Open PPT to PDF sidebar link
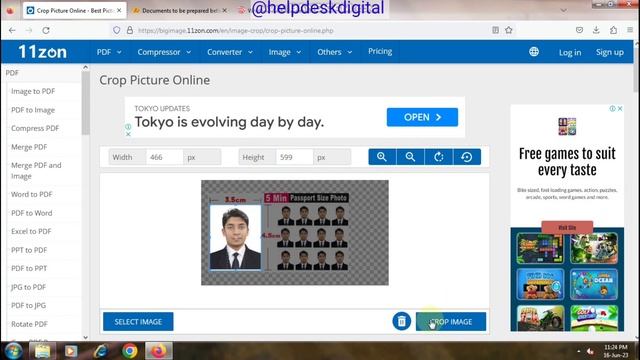This screenshot has height=360, width=640. point(29,250)
